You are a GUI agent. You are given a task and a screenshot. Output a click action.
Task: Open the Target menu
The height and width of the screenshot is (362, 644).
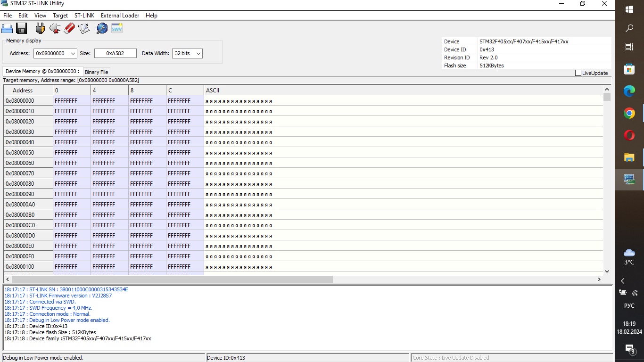pos(60,16)
